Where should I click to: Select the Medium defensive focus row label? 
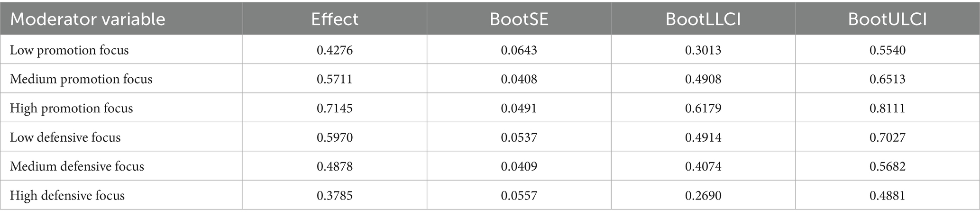click(x=77, y=166)
